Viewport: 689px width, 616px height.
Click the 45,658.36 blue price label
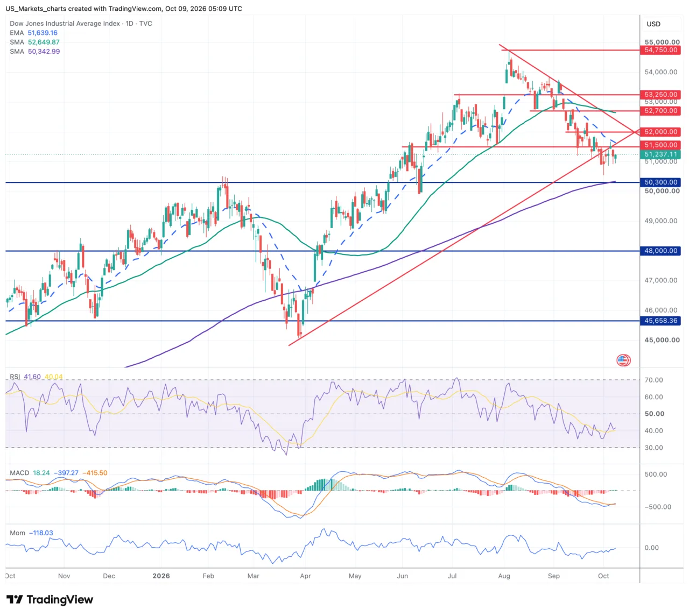click(660, 321)
